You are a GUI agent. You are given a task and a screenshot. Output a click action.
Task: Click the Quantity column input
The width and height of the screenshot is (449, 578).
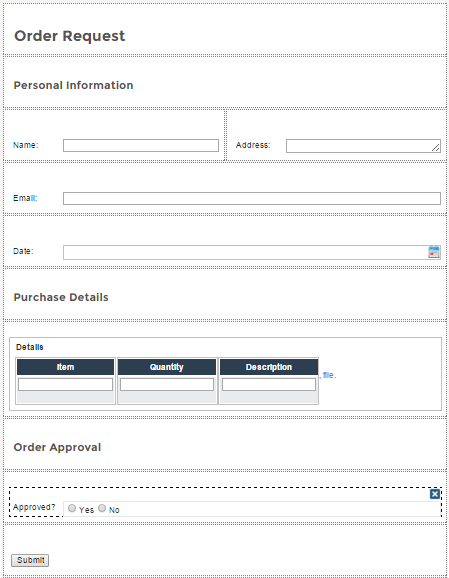click(167, 384)
